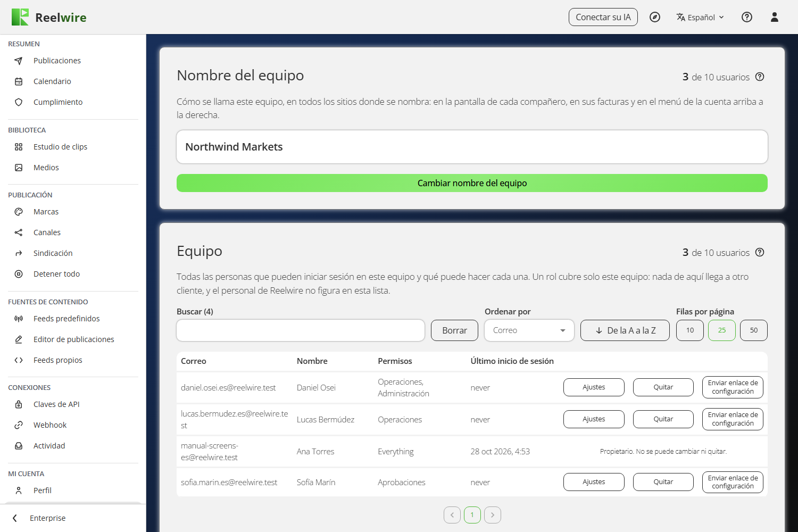The image size is (798, 532).
Task: Click Quitar for Daniel Osei
Action: pyautogui.click(x=663, y=387)
